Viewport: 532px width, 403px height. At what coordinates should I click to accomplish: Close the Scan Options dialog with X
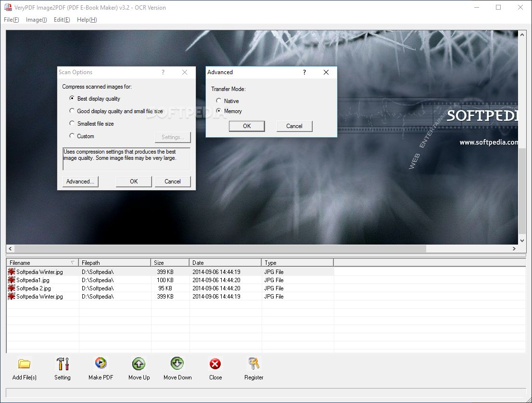point(185,72)
